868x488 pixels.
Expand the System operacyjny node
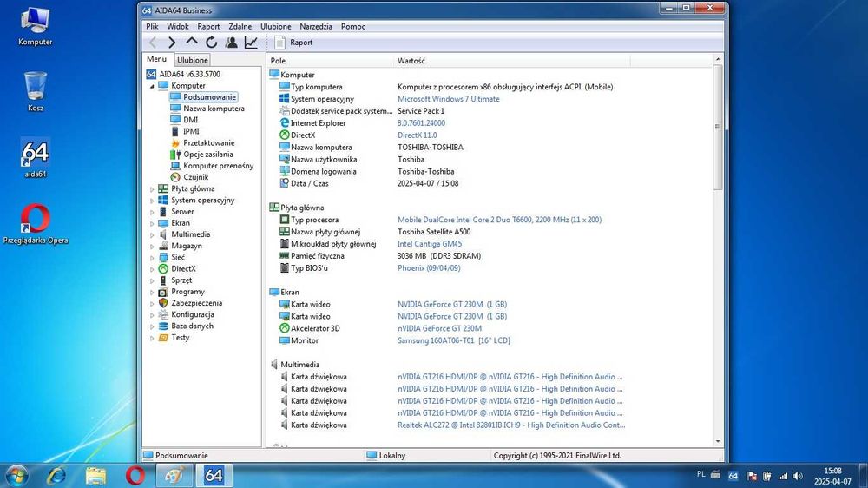tap(152, 201)
